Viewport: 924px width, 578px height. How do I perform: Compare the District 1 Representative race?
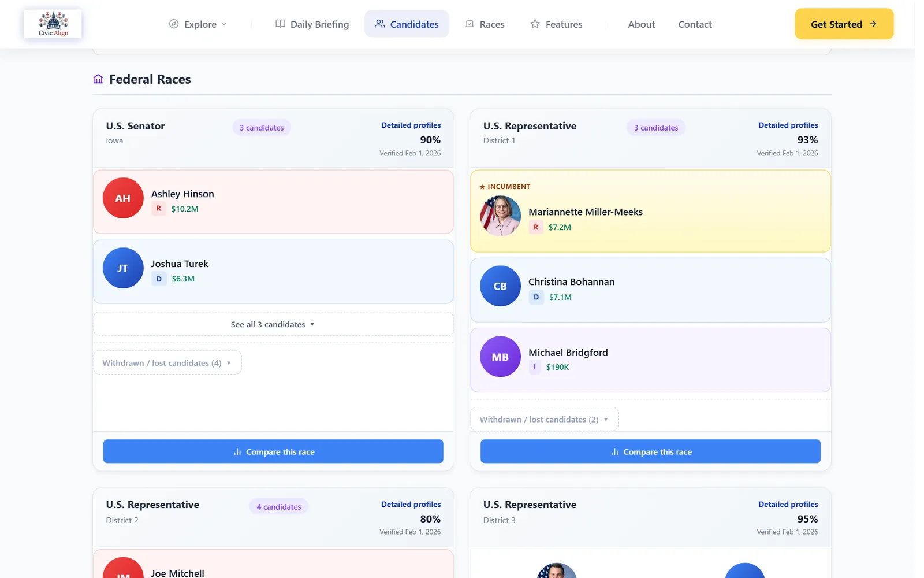[650, 451]
